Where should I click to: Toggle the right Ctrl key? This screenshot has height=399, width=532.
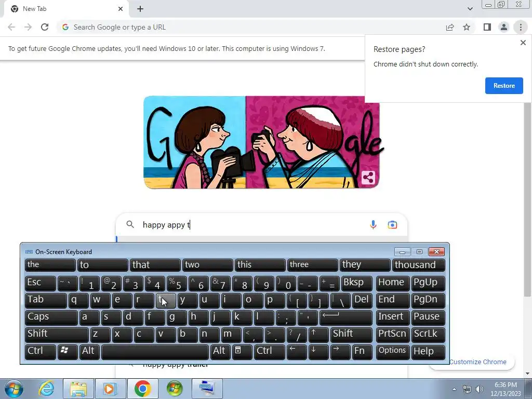tap(270, 352)
